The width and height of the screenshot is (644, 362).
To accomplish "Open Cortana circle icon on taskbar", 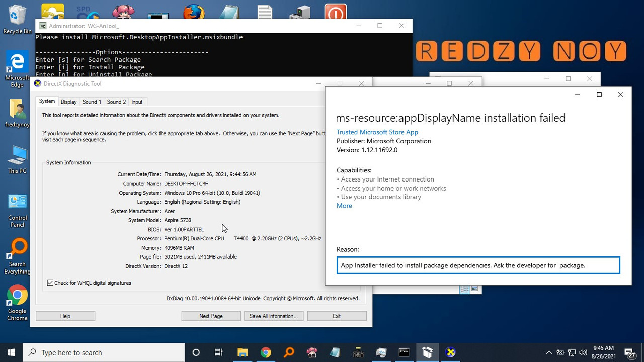I will tap(196, 352).
